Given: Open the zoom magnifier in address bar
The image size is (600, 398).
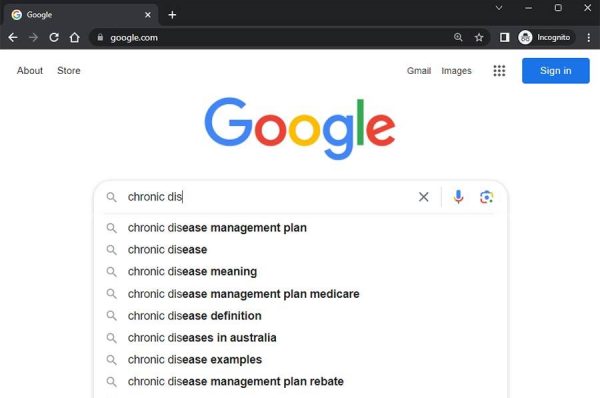Looking at the screenshot, I should (x=458, y=38).
